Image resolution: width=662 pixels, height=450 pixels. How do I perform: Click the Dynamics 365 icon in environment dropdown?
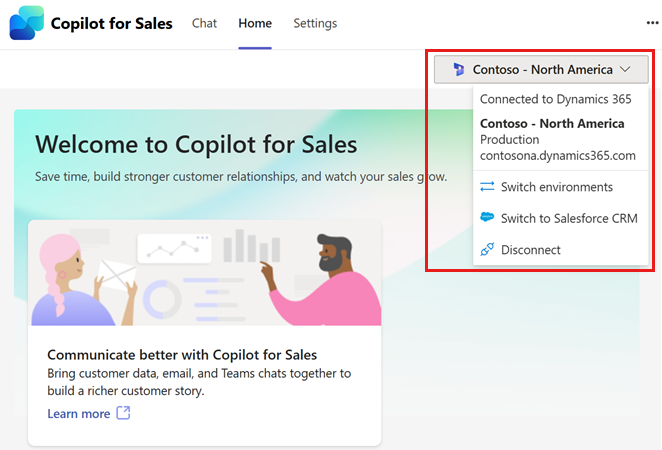[459, 69]
